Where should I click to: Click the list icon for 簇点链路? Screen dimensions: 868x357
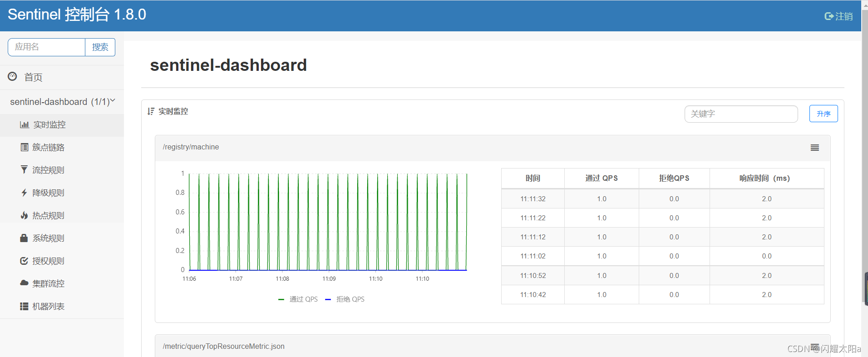click(x=25, y=147)
